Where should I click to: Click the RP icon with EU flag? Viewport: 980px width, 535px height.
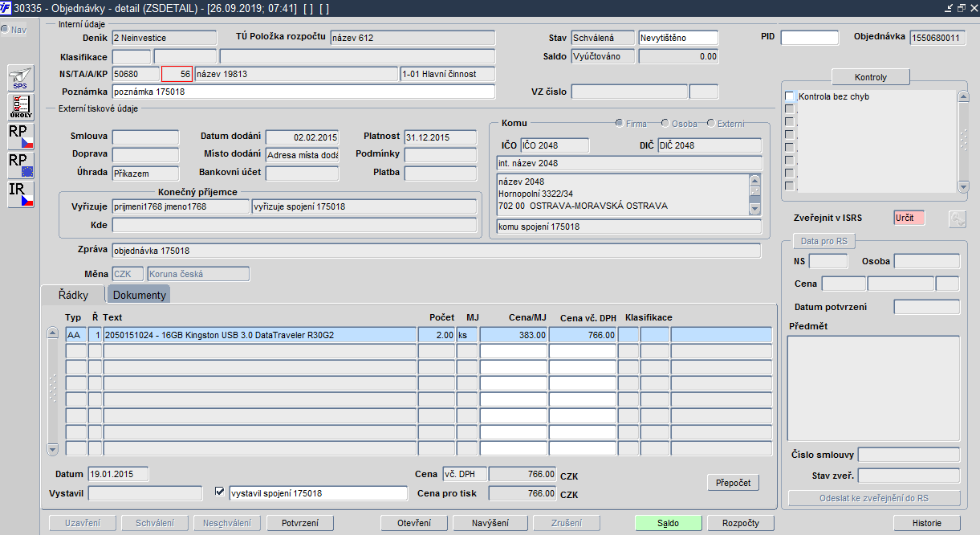click(20, 165)
